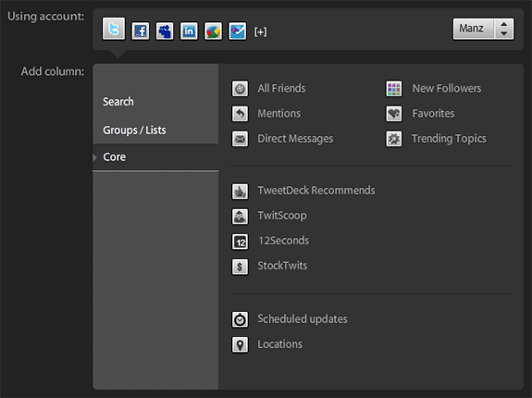Select the Twitter account icon
Viewport: 532px width, 398px height.
(x=114, y=29)
